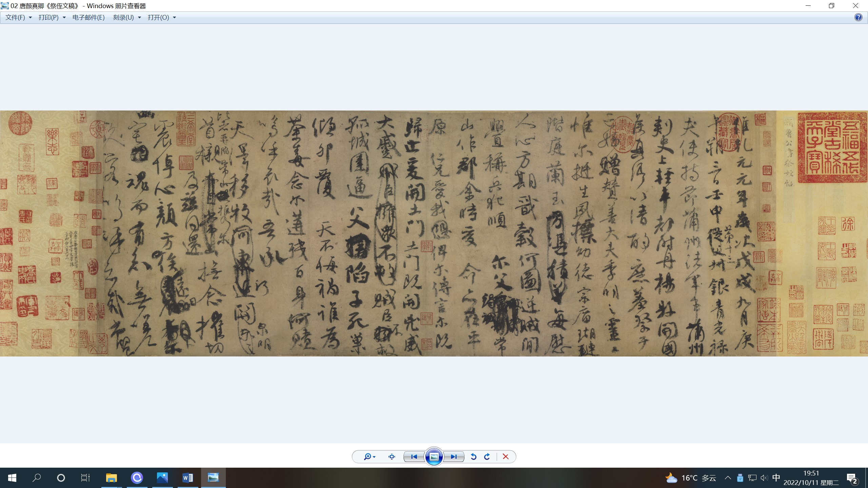Open File Explorer from the taskbar
This screenshot has width=868, height=488.
[x=111, y=478]
